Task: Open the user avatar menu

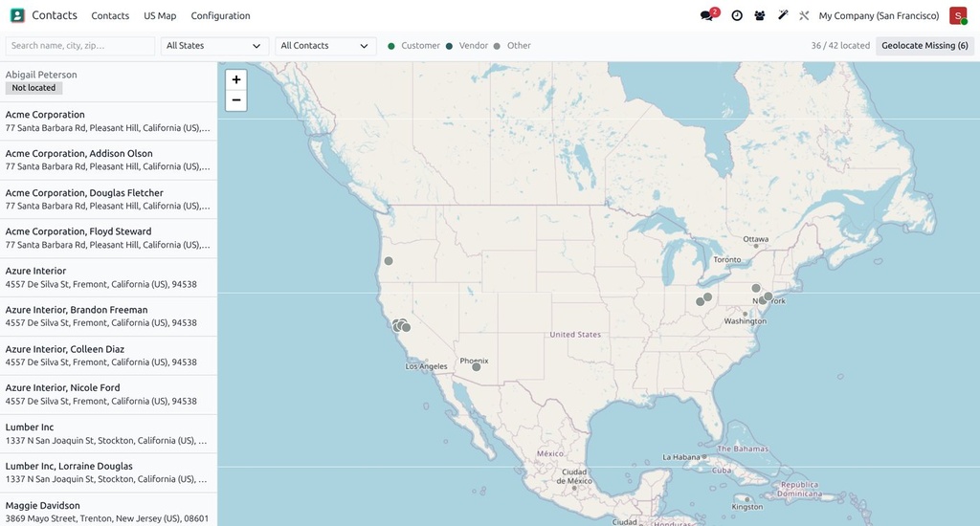Action: (x=957, y=15)
